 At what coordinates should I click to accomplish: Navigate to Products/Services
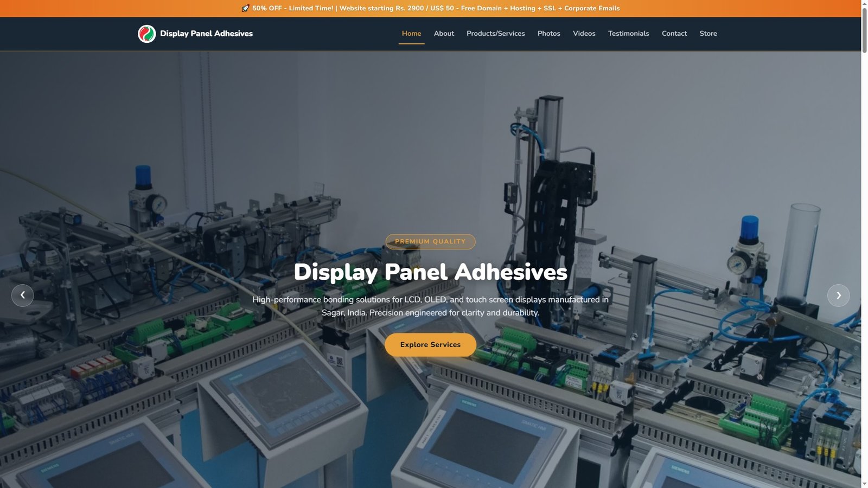pyautogui.click(x=496, y=34)
